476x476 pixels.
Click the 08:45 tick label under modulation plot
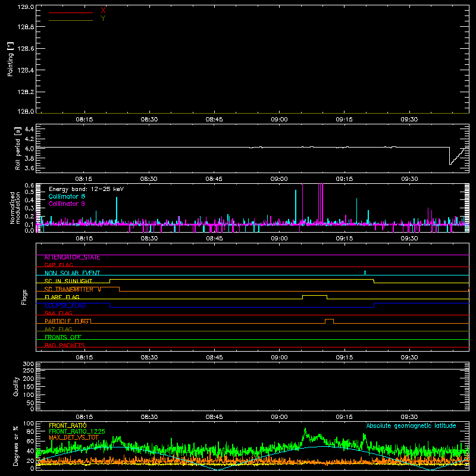pos(214,239)
